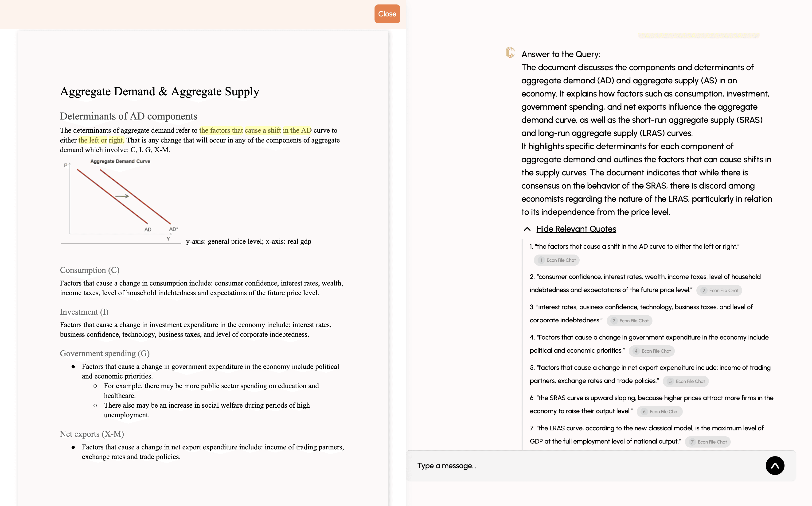Click the Consumption (C) heading
812x506 pixels.
tap(90, 270)
